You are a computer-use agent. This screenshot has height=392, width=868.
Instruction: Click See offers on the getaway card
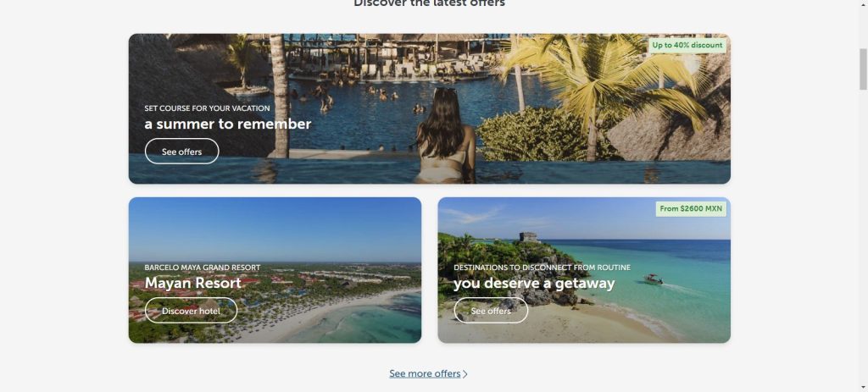[x=491, y=310]
